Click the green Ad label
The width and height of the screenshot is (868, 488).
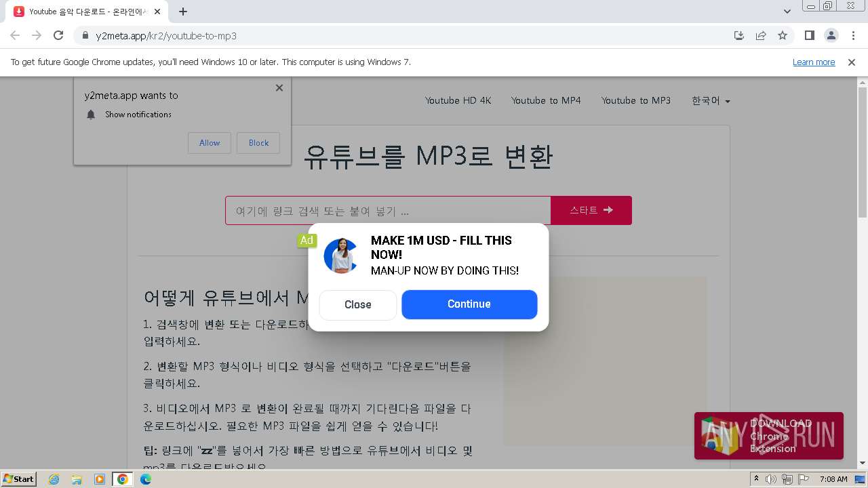tap(307, 240)
